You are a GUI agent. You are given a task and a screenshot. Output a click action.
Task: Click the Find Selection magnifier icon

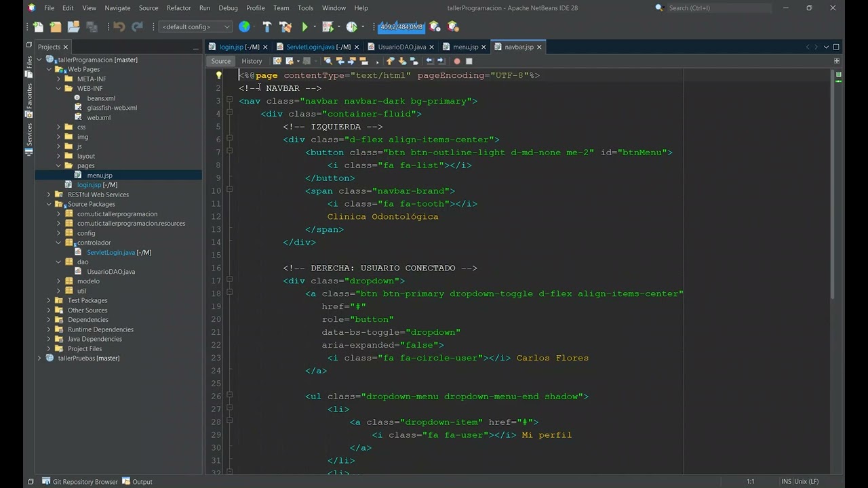pos(328,61)
